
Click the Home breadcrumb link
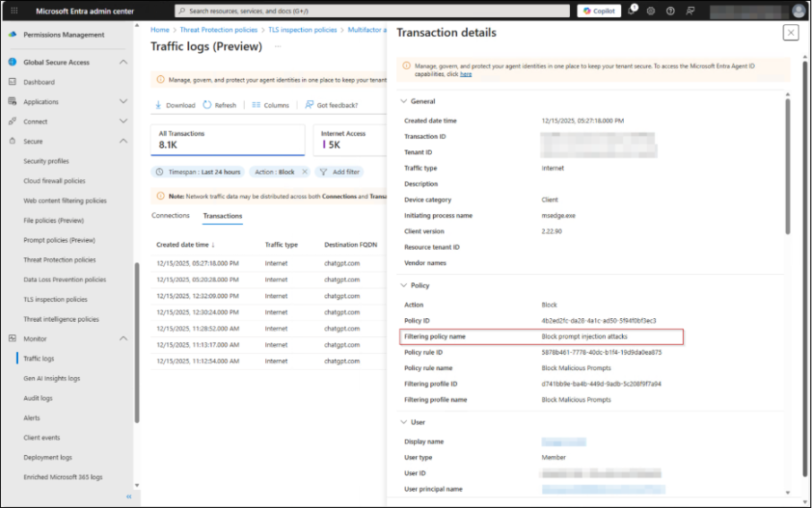click(x=160, y=30)
